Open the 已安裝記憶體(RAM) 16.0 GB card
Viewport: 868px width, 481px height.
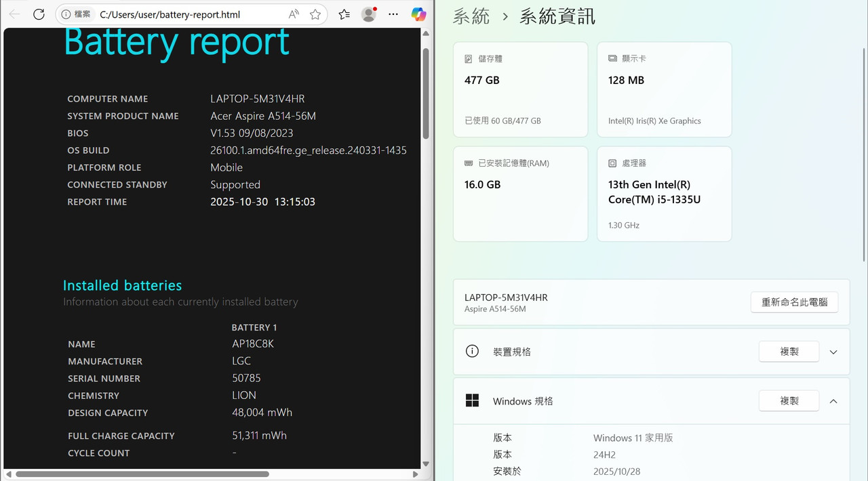pos(520,194)
